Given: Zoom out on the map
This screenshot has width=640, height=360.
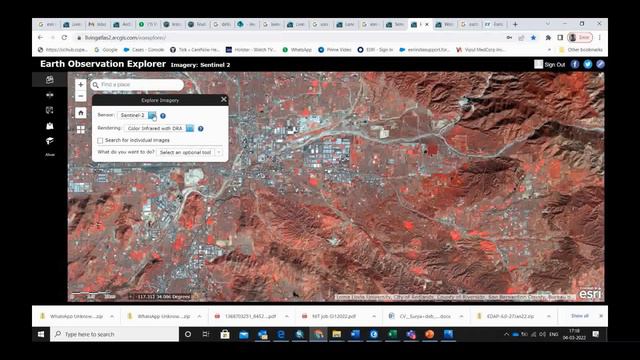Looking at the screenshot, I should [80, 96].
